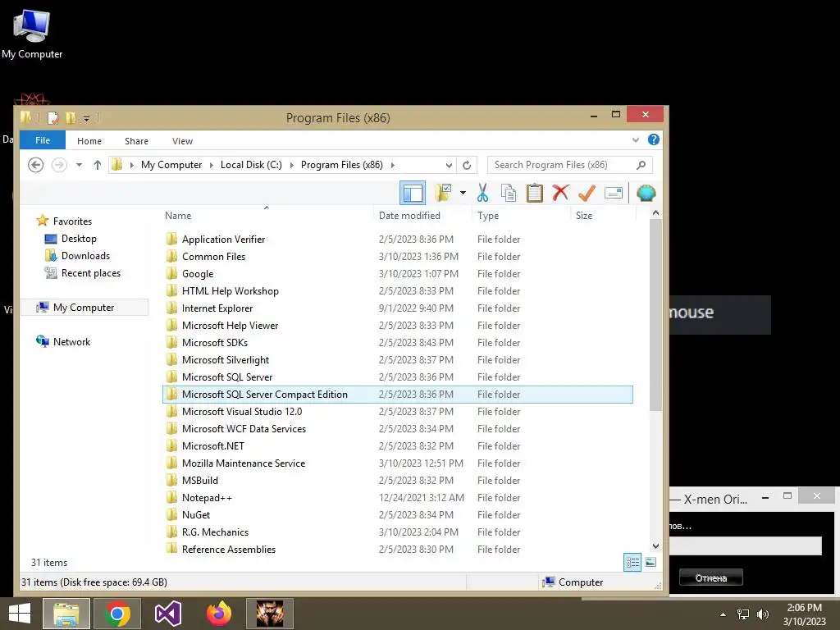The height and width of the screenshot is (630, 840).
Task: Go forward with the forward arrow
Action: 59,165
